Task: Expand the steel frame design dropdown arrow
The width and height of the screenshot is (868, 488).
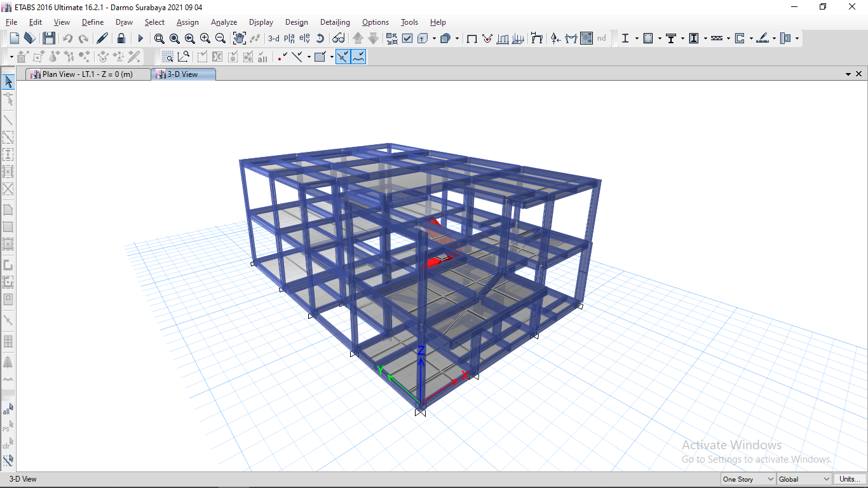Action: [x=636, y=38]
